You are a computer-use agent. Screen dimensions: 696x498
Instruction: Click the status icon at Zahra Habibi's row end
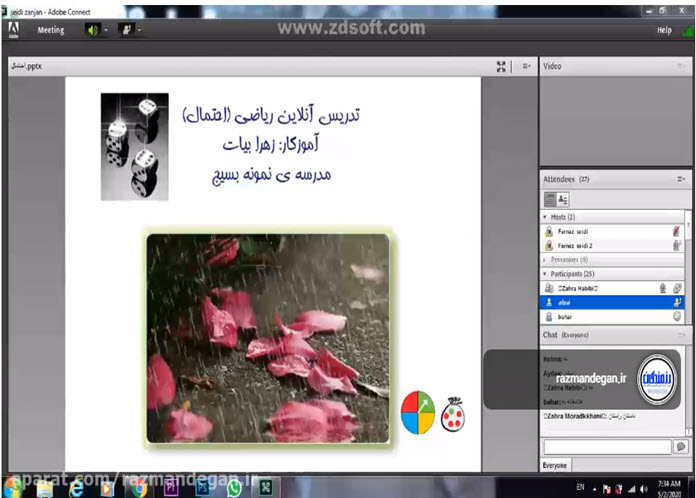(x=677, y=289)
